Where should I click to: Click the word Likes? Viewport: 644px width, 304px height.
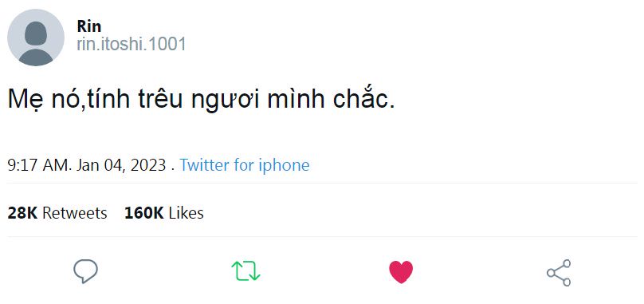pyautogui.click(x=186, y=213)
